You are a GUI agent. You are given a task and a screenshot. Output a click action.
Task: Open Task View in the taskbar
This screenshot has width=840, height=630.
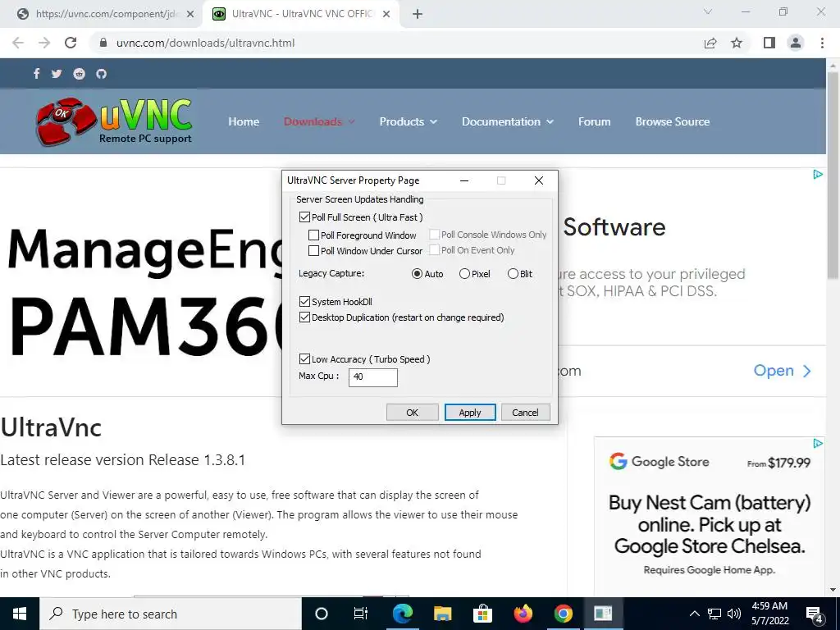pos(361,614)
